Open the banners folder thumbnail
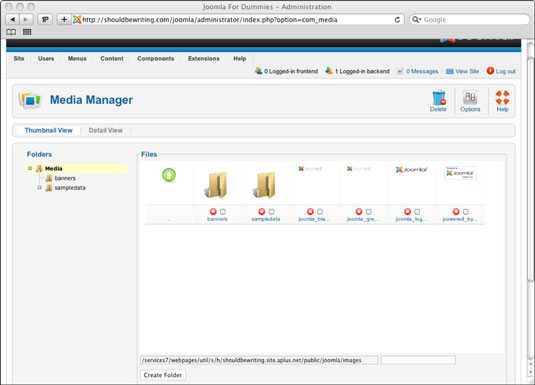The height and width of the screenshot is (385, 535). [217, 185]
